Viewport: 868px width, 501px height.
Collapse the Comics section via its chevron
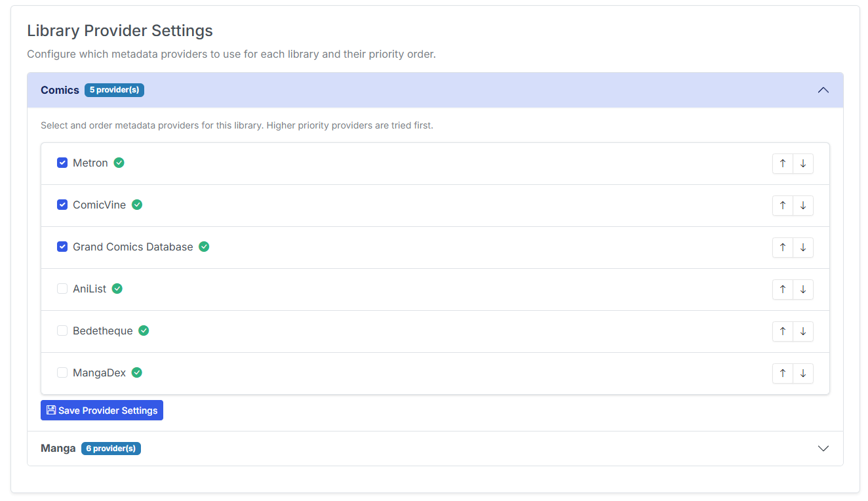pyautogui.click(x=823, y=90)
